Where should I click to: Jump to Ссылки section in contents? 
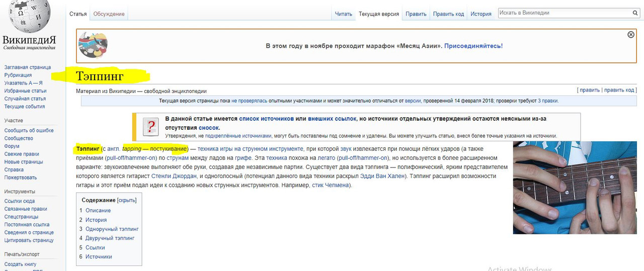95,247
